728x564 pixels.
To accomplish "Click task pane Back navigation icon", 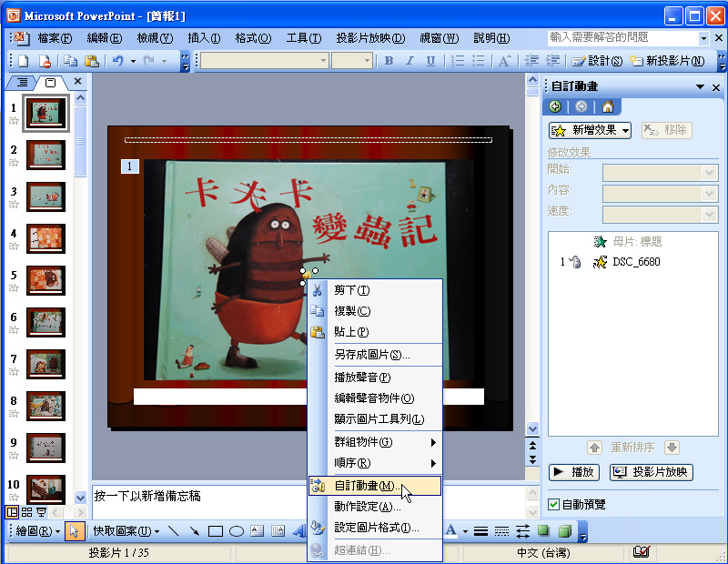I will (555, 106).
